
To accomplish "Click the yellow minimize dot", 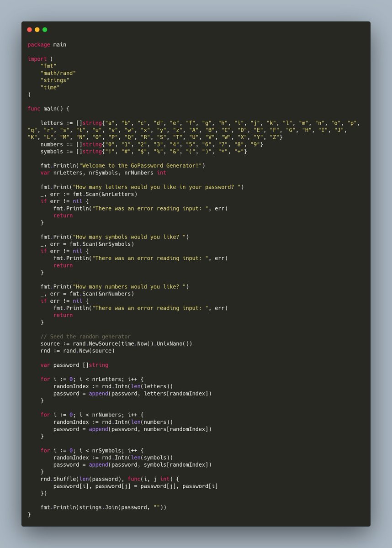I will coord(37,30).
